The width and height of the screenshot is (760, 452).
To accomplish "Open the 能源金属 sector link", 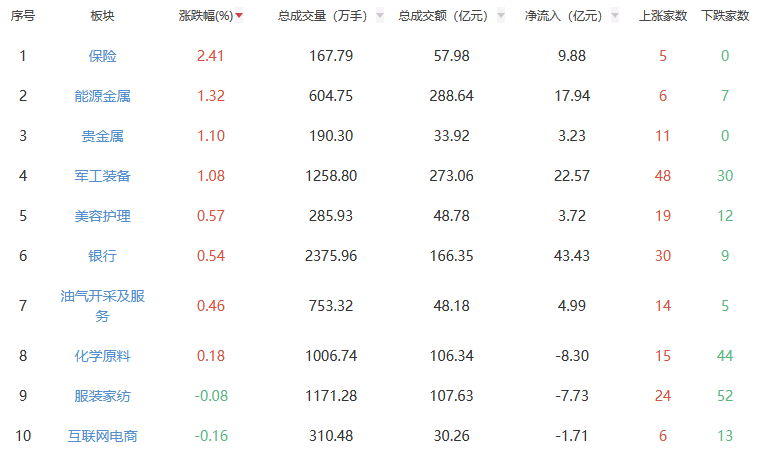I will (102, 96).
